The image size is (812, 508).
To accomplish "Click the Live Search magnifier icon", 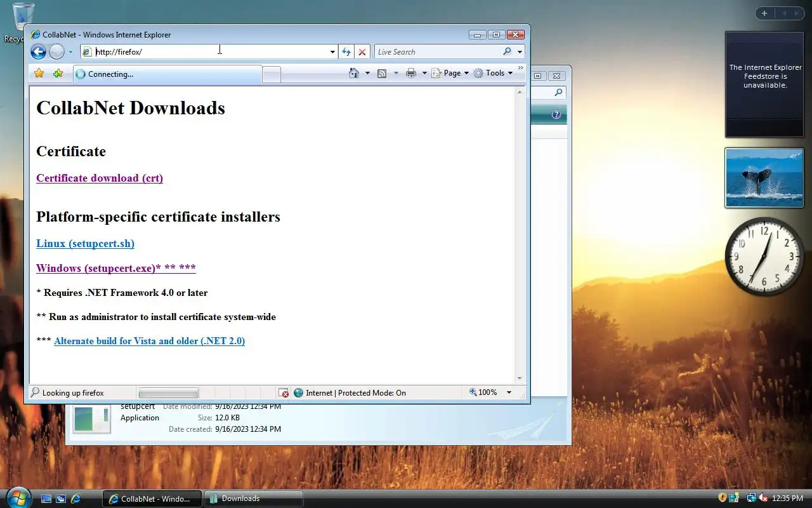I will (507, 52).
